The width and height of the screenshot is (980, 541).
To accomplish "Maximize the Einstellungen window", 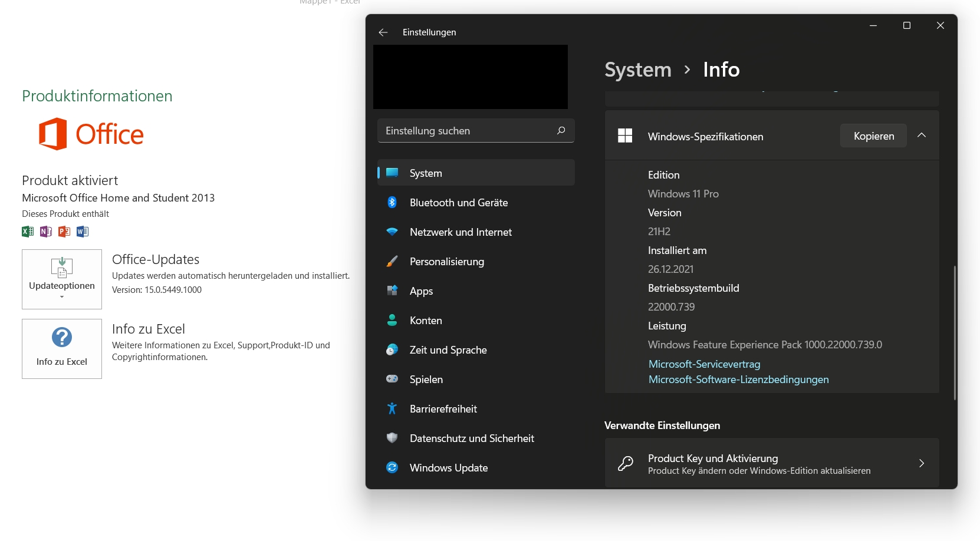I will [x=907, y=25].
